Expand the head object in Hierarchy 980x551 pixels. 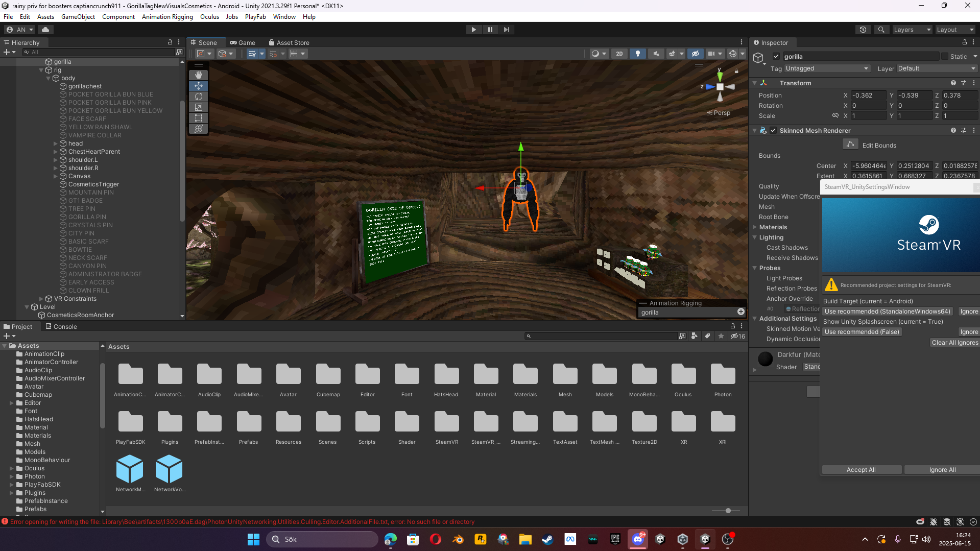click(56, 143)
